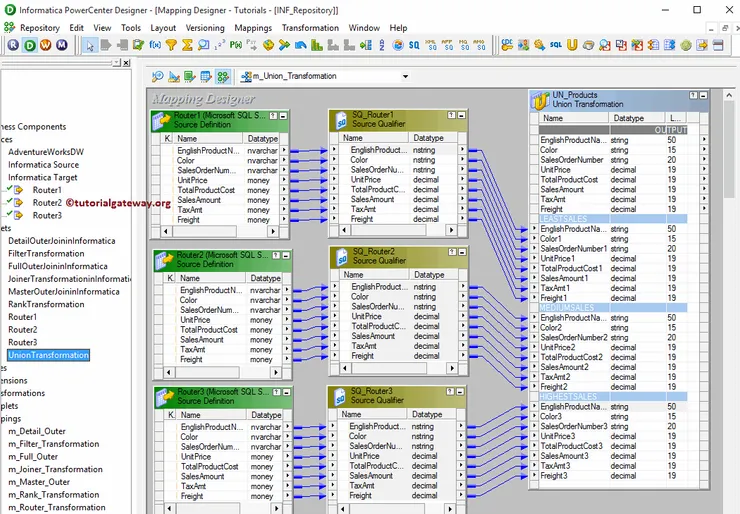This screenshot has width=740, height=514.
Task: Launch Workflow Manager via orange W icon
Action: (46, 45)
